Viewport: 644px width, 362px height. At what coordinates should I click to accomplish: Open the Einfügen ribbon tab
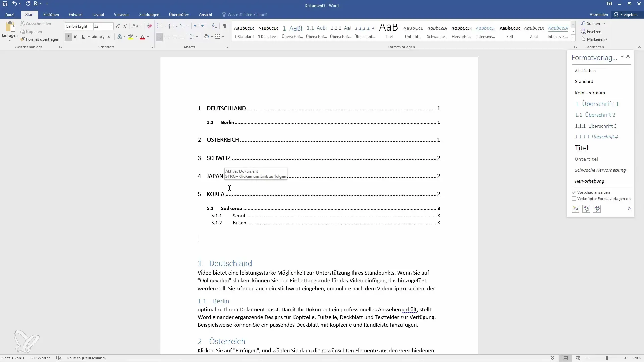[51, 15]
